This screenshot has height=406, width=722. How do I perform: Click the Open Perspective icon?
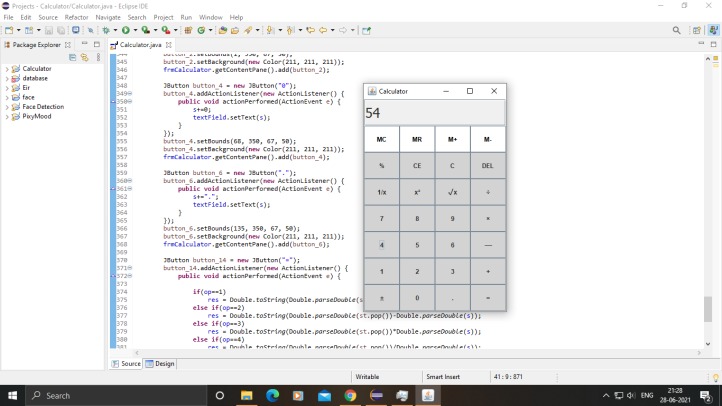697,30
